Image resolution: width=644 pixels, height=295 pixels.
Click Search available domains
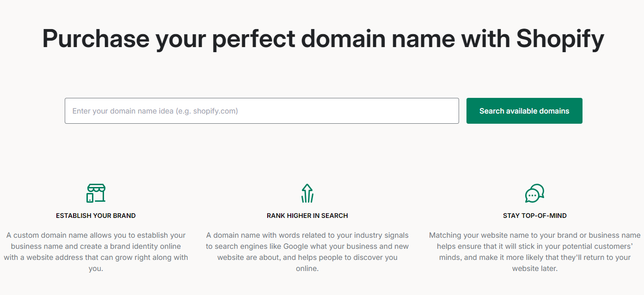(524, 111)
